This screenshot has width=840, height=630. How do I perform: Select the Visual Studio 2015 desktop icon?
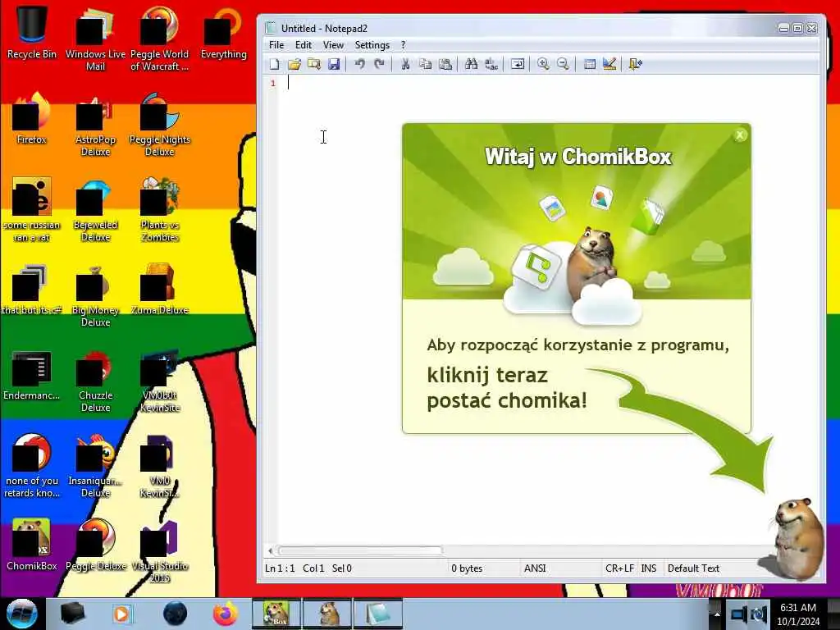pyautogui.click(x=160, y=550)
